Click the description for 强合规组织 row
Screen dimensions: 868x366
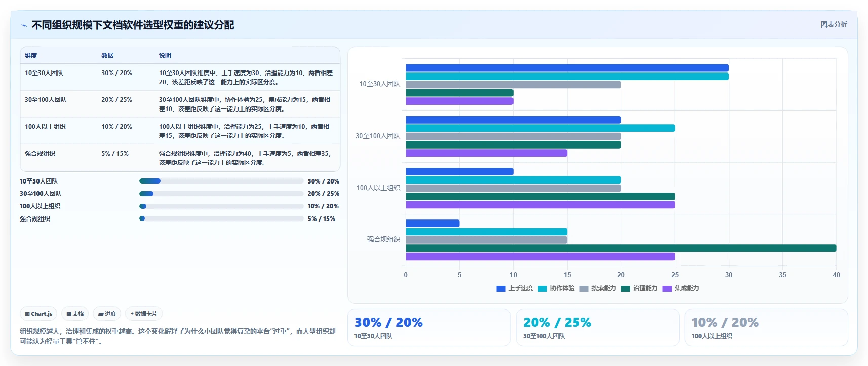[x=245, y=158]
